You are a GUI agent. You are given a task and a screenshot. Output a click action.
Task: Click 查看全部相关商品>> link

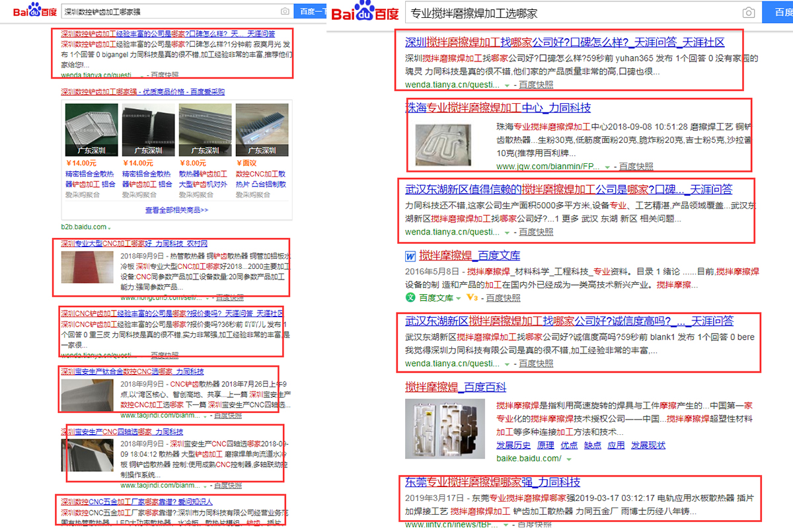click(176, 210)
